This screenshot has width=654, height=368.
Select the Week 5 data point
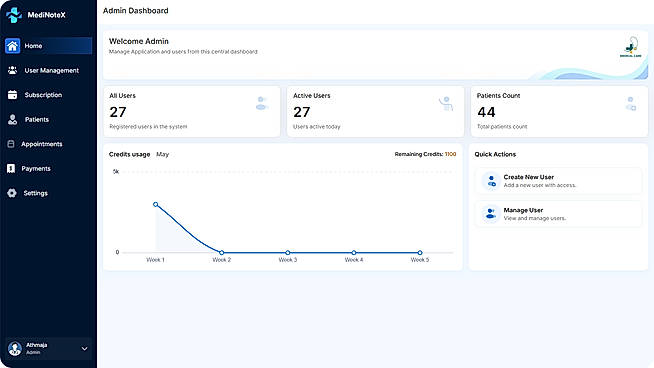(420, 252)
